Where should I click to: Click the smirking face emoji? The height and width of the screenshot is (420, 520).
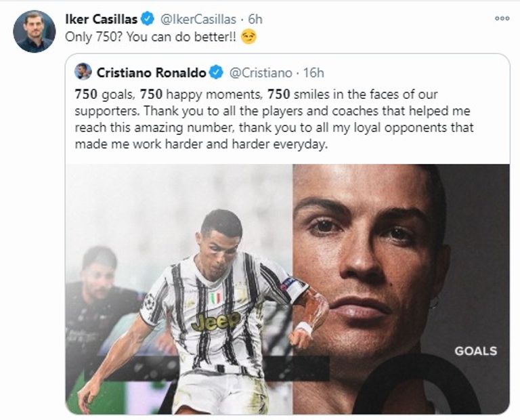pos(248,37)
